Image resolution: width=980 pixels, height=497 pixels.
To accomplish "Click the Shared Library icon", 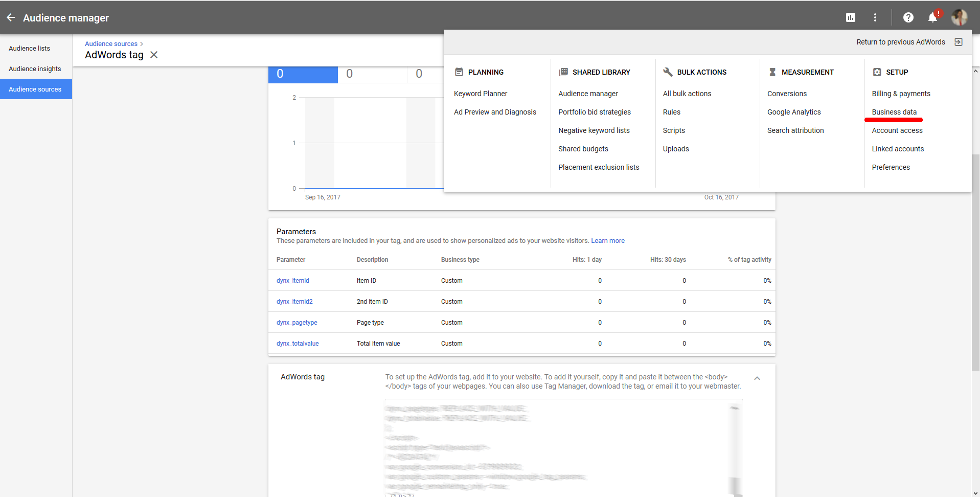I will [563, 72].
